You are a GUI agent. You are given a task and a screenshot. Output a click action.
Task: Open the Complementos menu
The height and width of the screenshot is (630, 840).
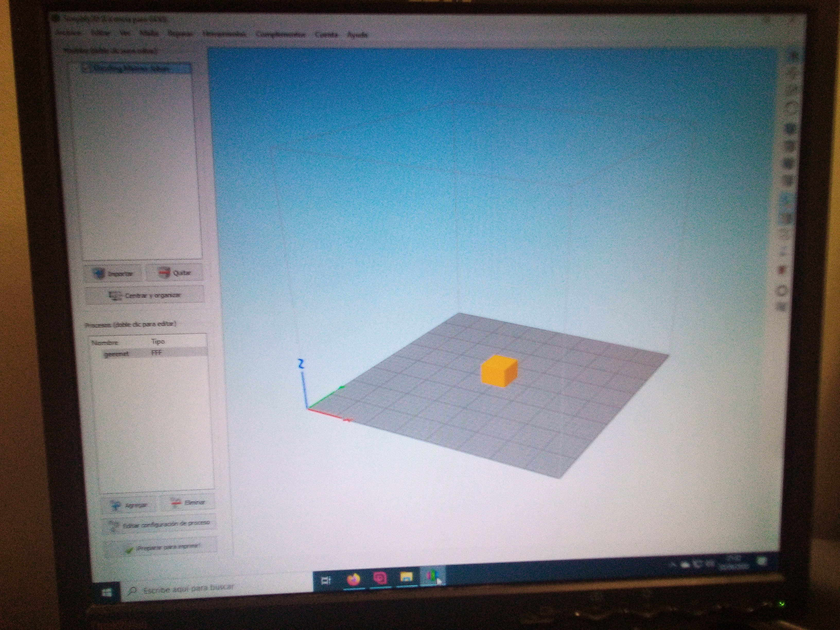click(280, 34)
